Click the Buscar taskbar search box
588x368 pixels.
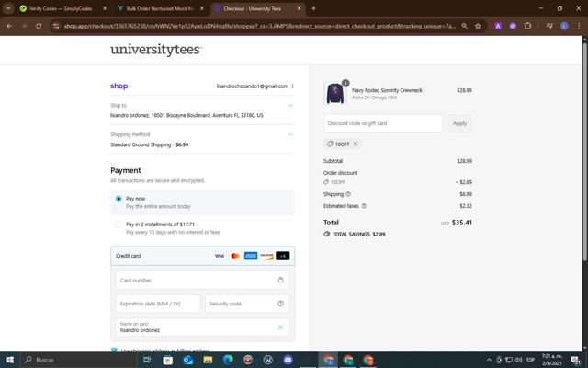tap(79, 360)
